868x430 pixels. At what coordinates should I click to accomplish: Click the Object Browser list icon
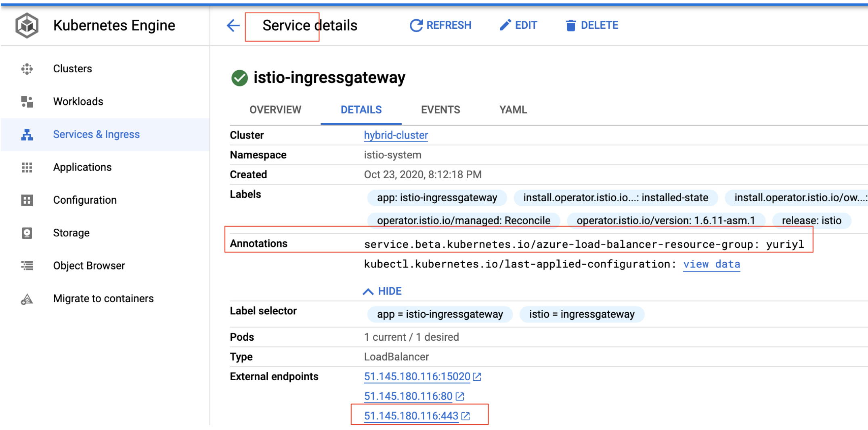(27, 266)
